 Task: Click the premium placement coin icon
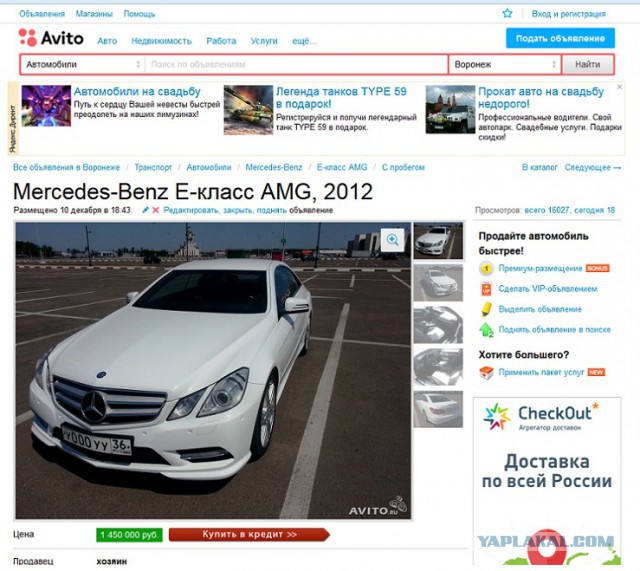click(x=486, y=269)
